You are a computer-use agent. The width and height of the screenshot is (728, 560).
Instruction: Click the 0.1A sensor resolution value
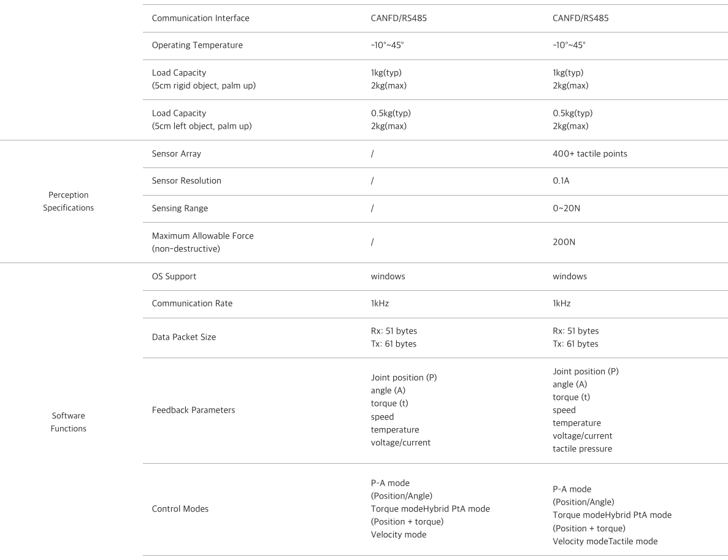[x=562, y=181]
